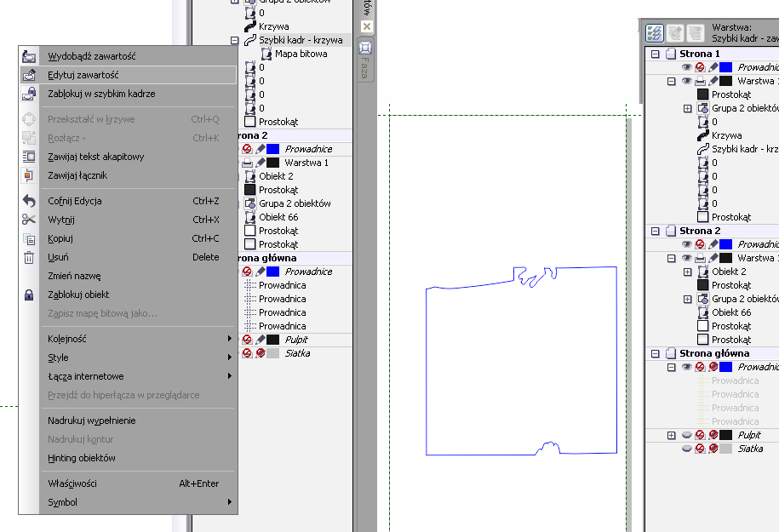The width and height of the screenshot is (779, 532).
Task: Toggle visibility of Pulpit layer
Action: point(686,435)
